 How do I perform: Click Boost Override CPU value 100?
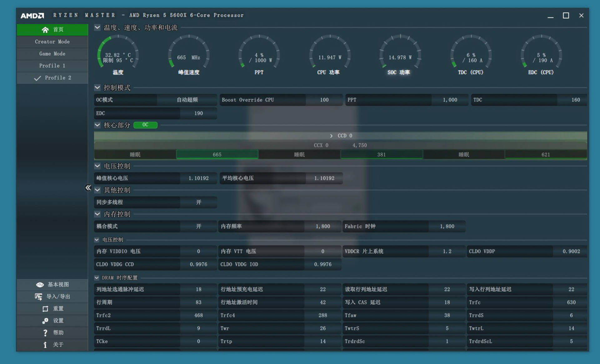tap(324, 100)
